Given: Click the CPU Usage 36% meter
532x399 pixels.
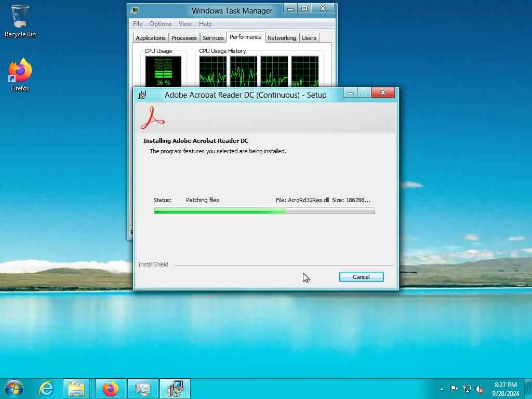Looking at the screenshot, I should pyautogui.click(x=163, y=72).
